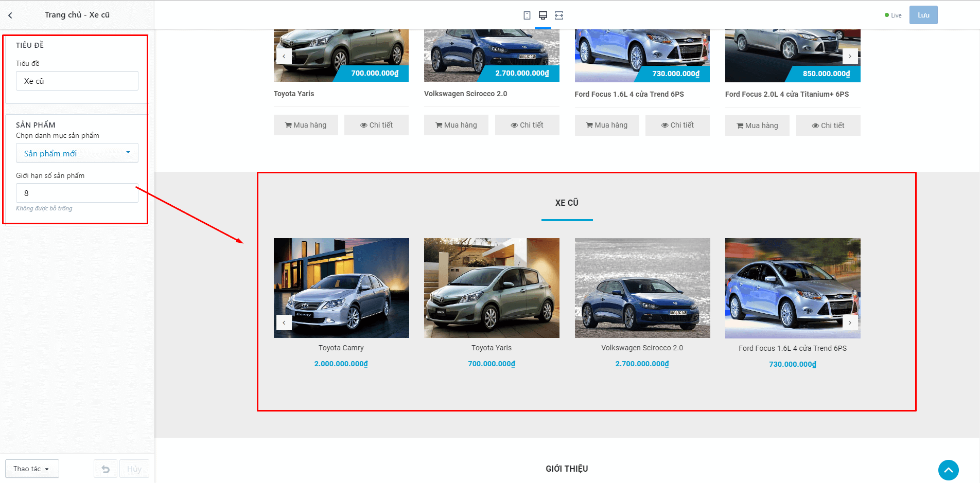Click the Live status indicator
Image resolution: width=980 pixels, height=483 pixels.
[x=893, y=15]
